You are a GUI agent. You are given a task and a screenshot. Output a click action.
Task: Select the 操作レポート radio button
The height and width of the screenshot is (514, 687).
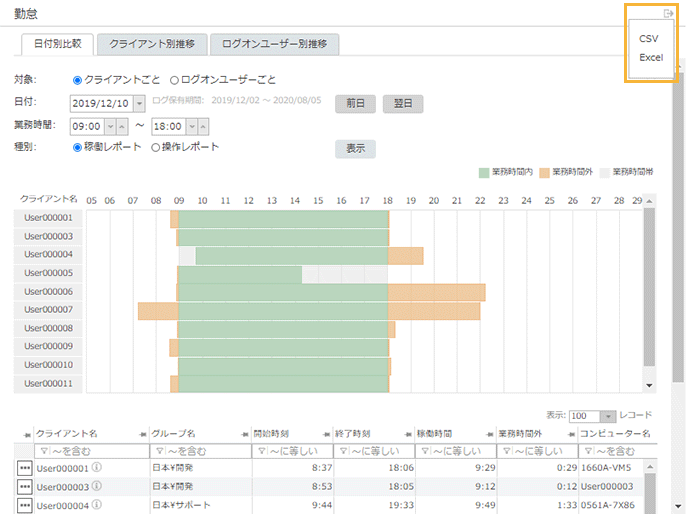pos(155,147)
